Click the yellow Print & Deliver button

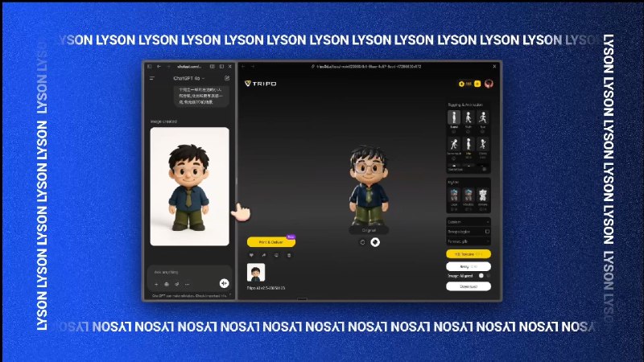pyautogui.click(x=271, y=242)
